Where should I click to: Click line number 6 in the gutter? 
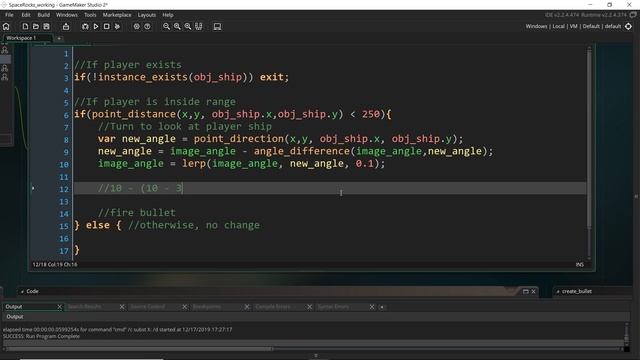tap(66, 115)
